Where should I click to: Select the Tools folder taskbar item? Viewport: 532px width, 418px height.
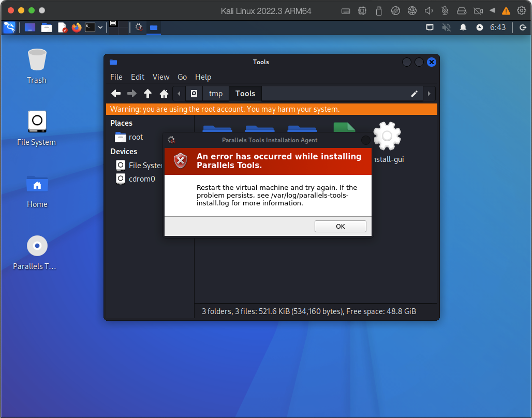(154, 27)
